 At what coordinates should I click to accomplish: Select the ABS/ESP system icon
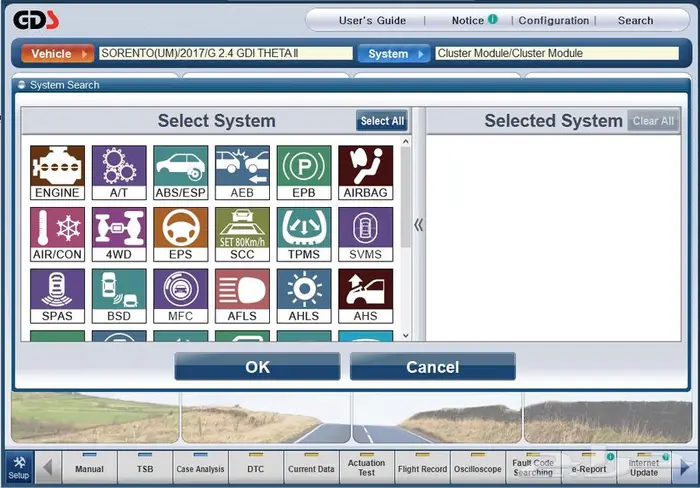[x=181, y=172]
